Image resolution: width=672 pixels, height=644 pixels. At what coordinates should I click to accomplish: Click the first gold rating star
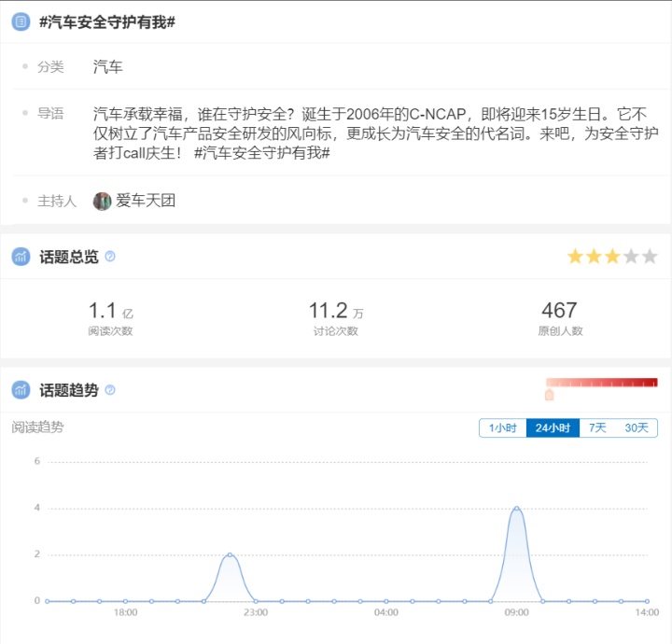coord(575,257)
